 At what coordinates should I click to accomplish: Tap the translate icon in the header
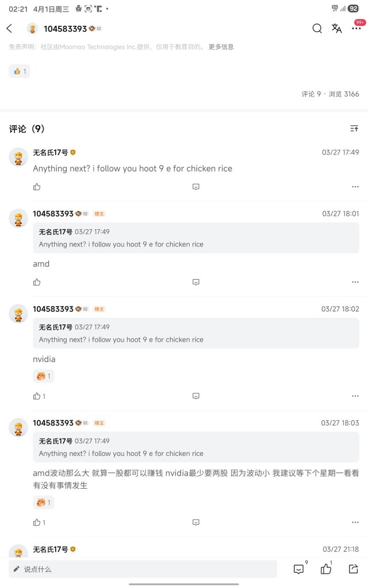tap(336, 29)
